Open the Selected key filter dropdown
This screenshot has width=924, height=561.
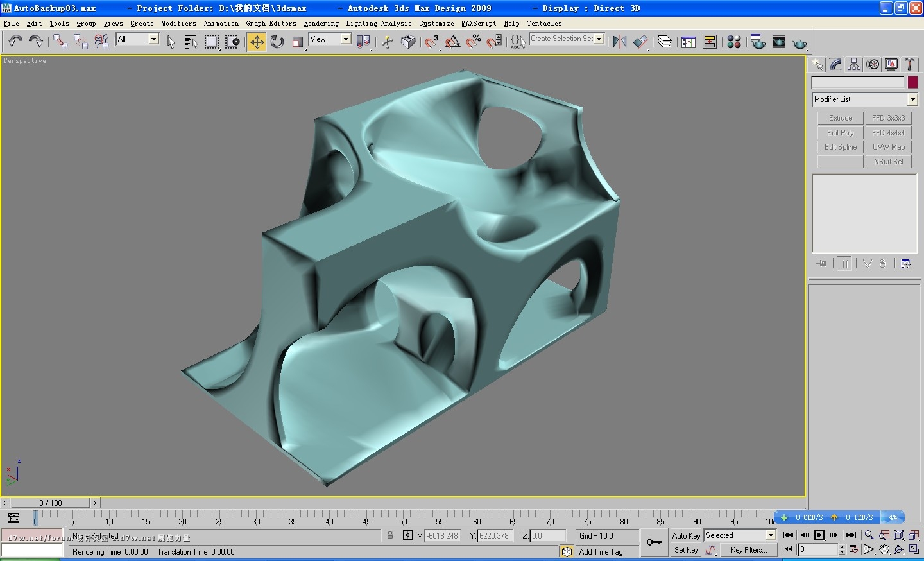(x=771, y=535)
